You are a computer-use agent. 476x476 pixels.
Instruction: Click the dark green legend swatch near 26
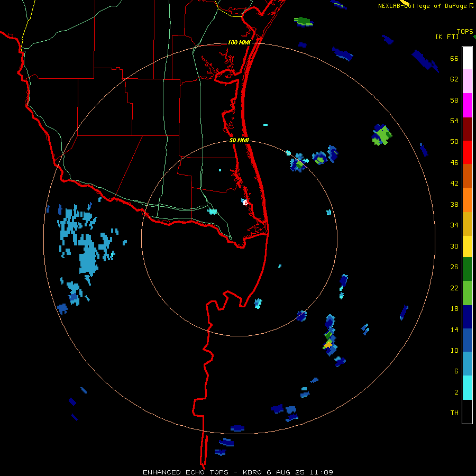click(x=467, y=269)
